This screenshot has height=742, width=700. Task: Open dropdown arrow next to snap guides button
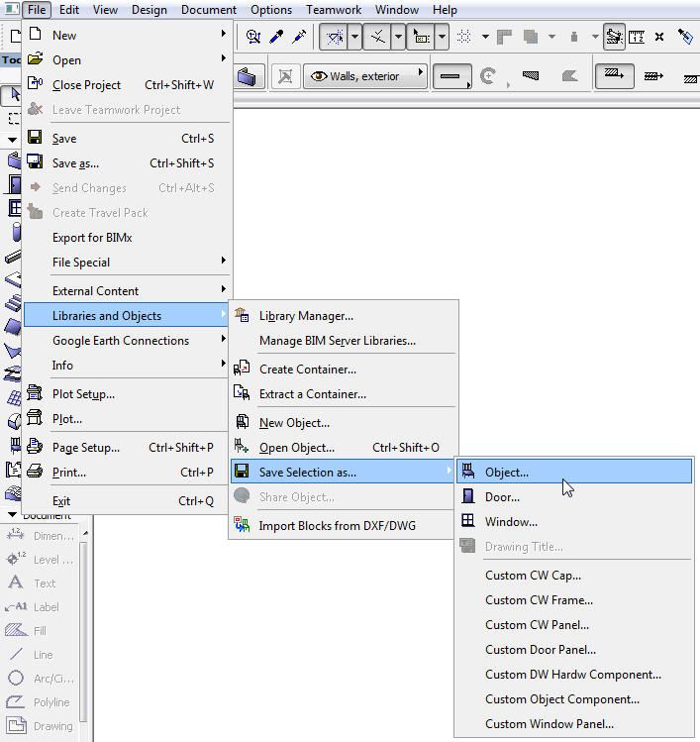pyautogui.click(x=398, y=37)
